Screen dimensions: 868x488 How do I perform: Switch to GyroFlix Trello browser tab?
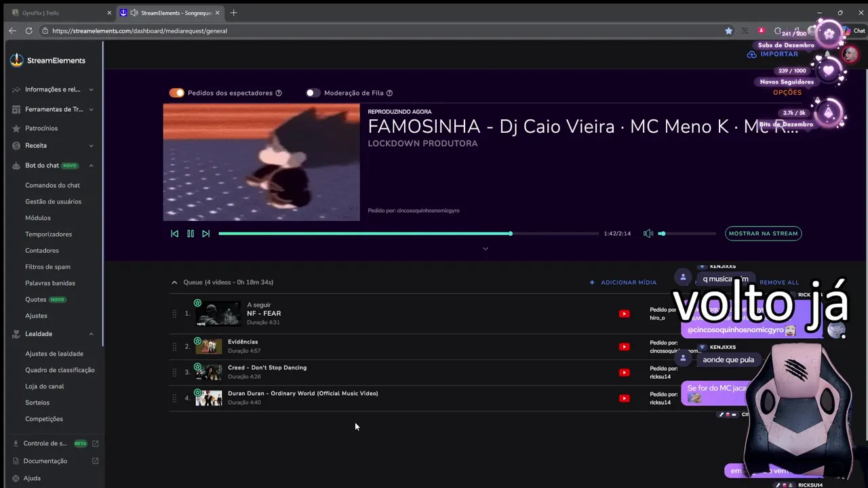click(x=60, y=13)
